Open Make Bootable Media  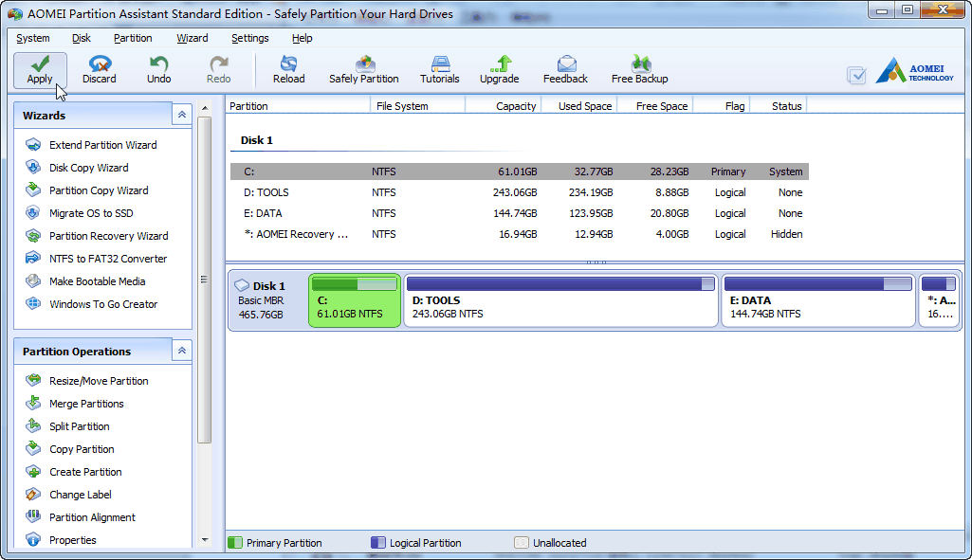[85, 281]
